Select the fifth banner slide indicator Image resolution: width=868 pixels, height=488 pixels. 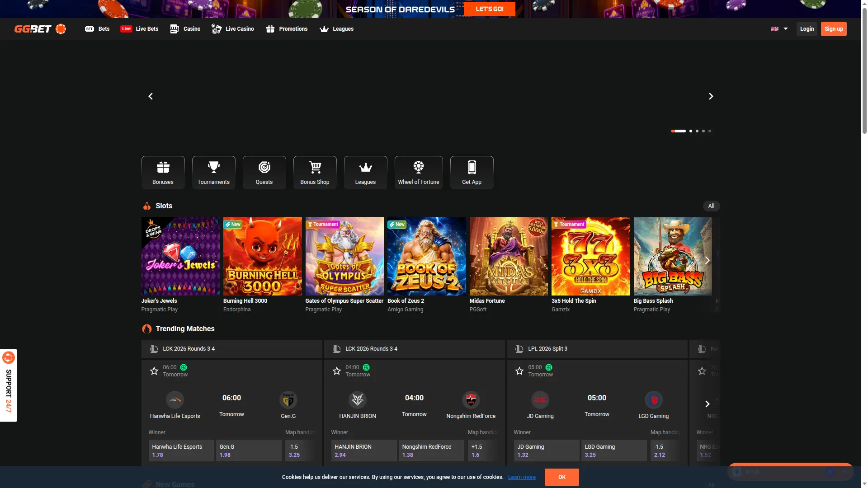click(x=710, y=131)
